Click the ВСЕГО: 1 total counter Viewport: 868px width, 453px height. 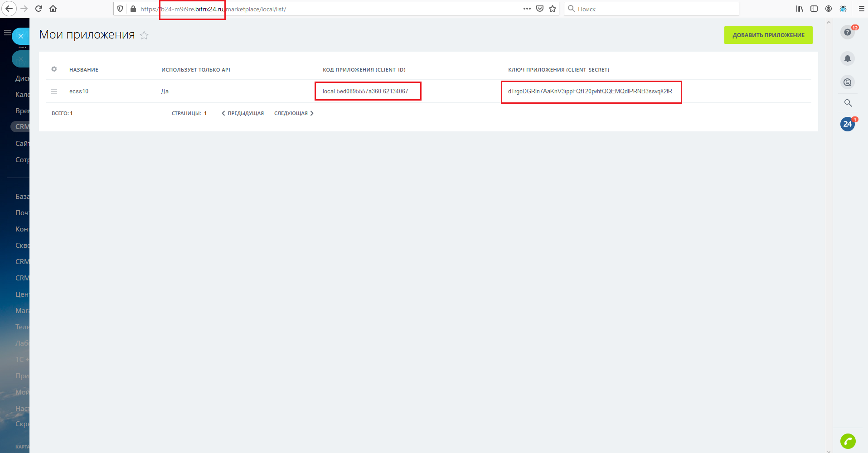click(x=62, y=113)
